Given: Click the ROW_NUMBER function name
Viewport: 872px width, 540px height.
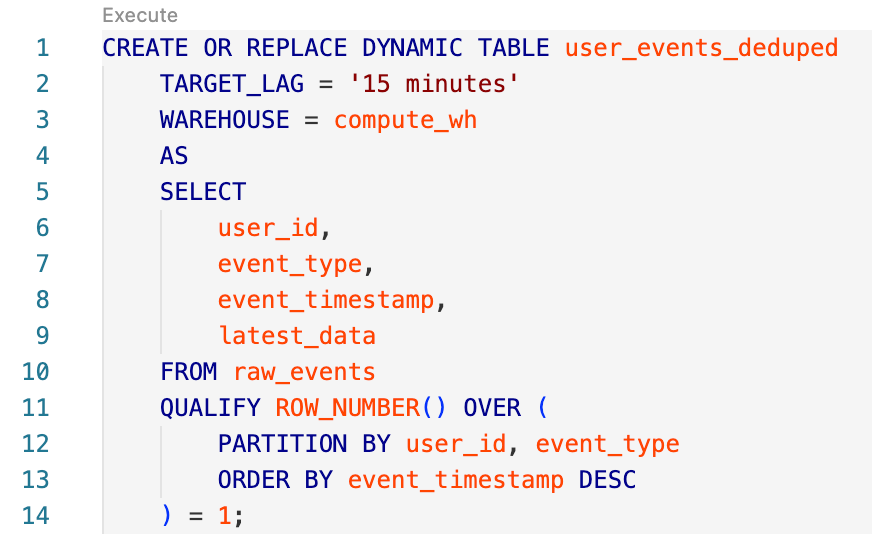Looking at the screenshot, I should tap(348, 408).
